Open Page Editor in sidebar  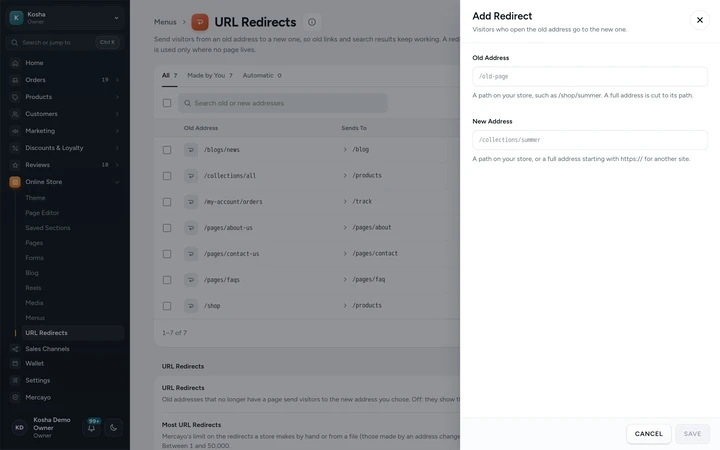pos(42,213)
